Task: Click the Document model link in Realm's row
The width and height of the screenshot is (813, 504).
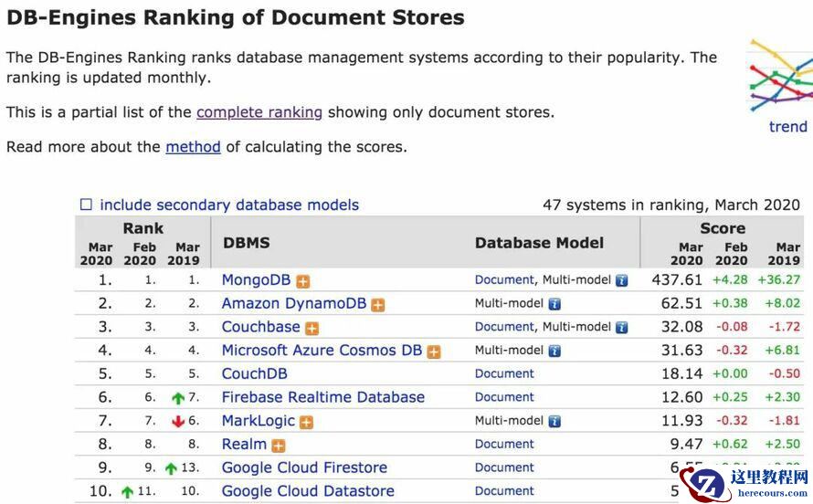Action: (504, 444)
